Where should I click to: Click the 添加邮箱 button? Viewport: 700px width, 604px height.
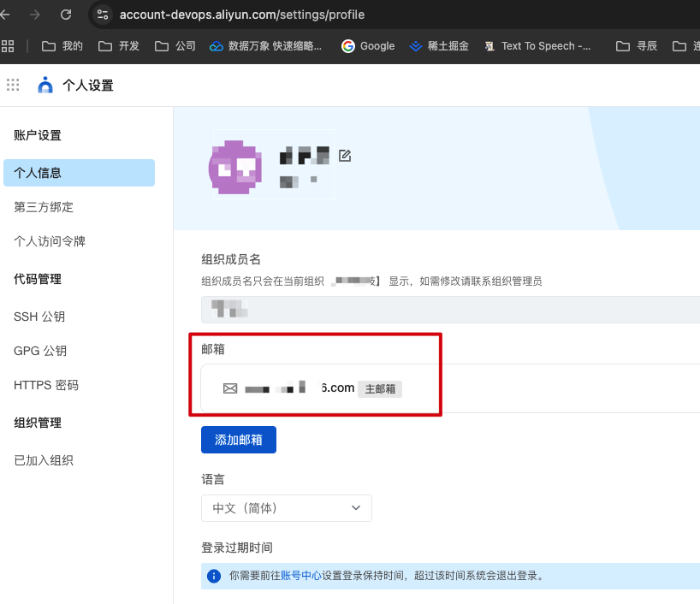point(239,440)
